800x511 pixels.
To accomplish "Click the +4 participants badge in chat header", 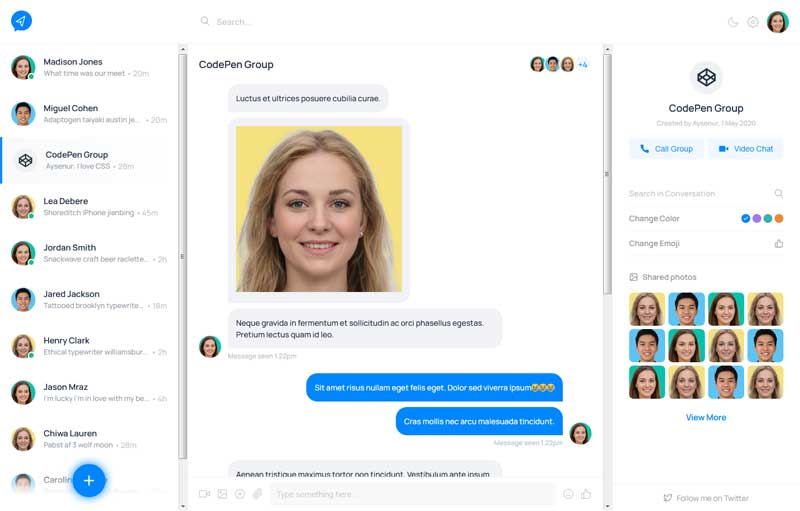I will [x=583, y=64].
